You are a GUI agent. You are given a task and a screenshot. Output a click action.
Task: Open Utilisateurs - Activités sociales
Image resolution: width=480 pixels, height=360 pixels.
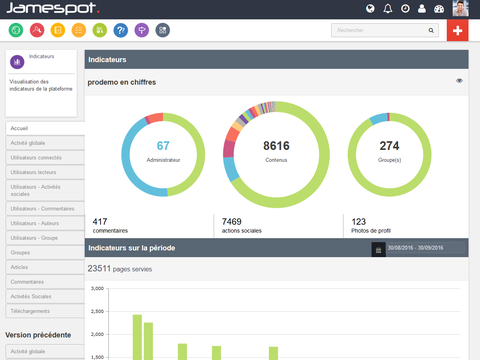[x=45, y=190]
